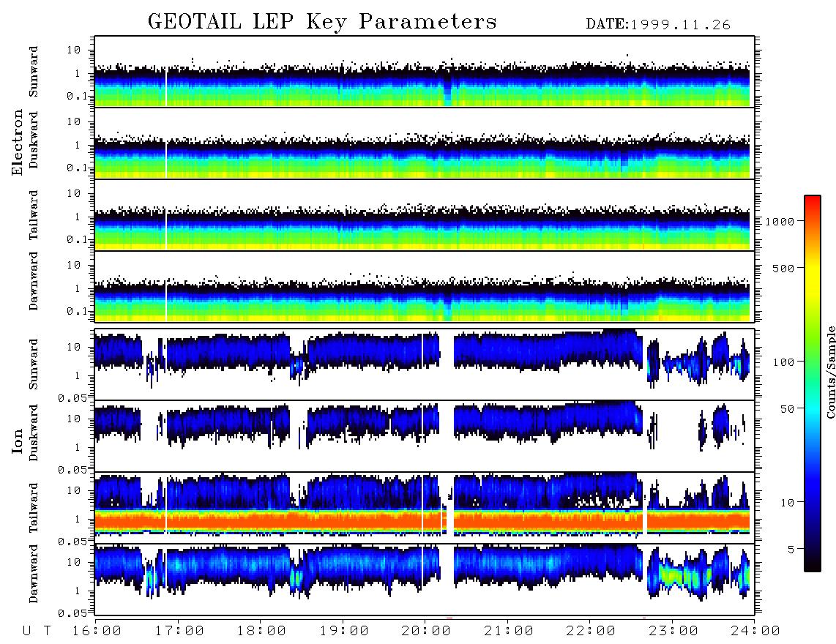Click the "GEOTAIL LEP Key Parameters" title
The height and width of the screenshot is (644, 836).
click(x=322, y=22)
